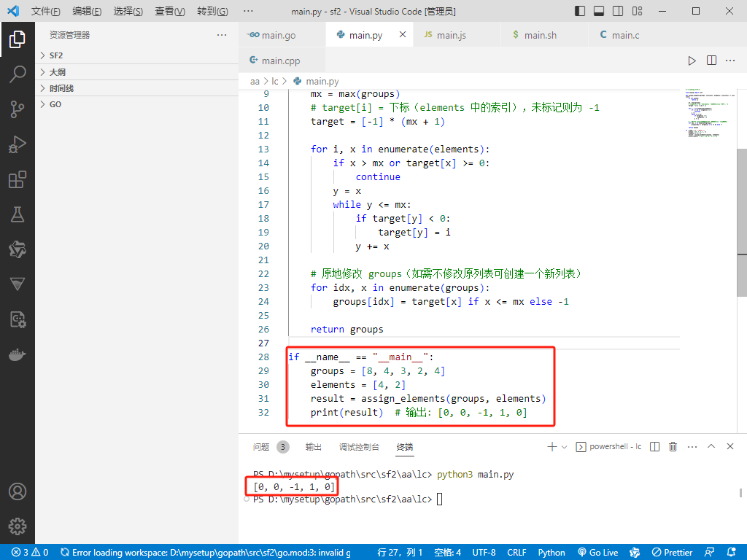The image size is (747, 560).
Task: Open the 转到(G) menu
Action: (212, 11)
